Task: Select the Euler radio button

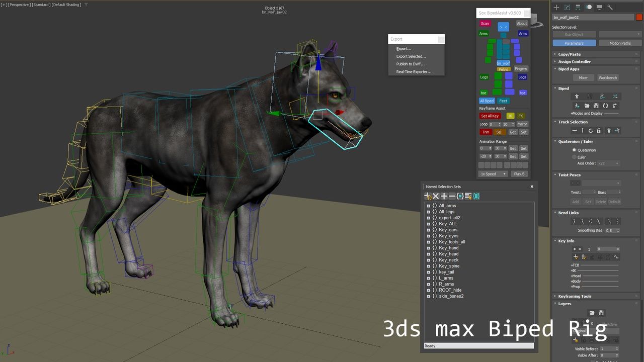Action: [574, 157]
